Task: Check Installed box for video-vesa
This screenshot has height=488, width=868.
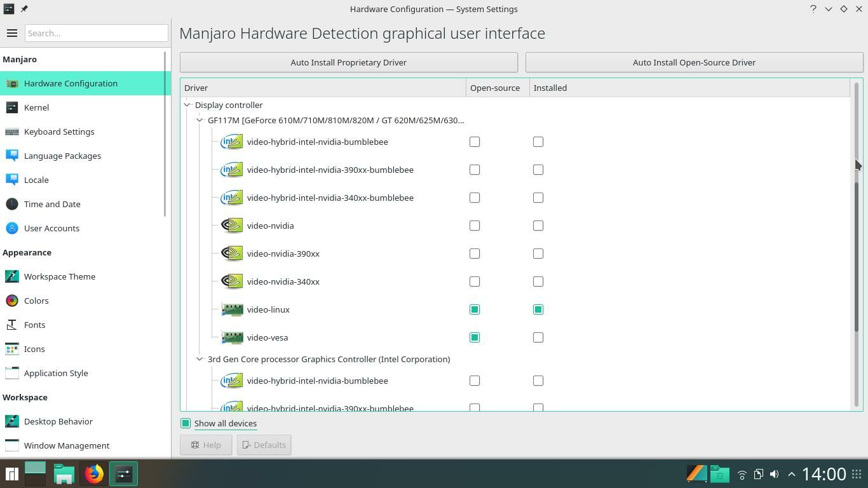Action: (x=538, y=337)
